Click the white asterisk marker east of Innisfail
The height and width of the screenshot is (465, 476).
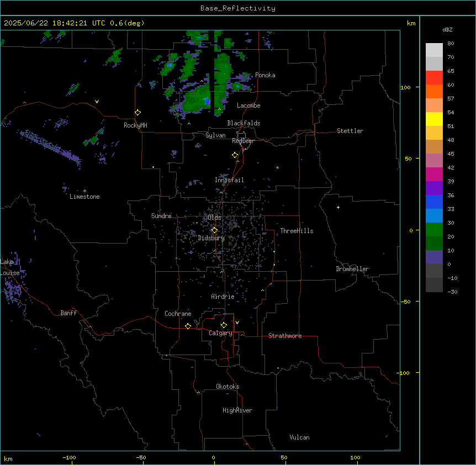[277, 167]
